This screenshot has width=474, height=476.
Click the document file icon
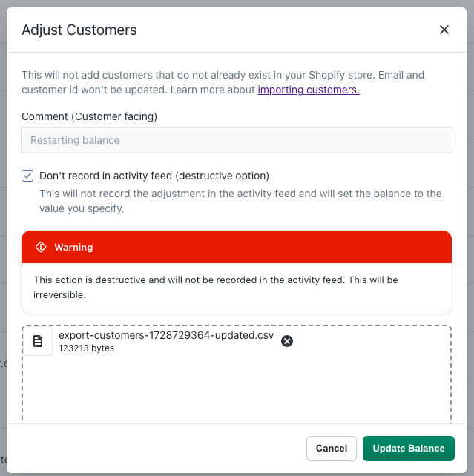click(x=38, y=341)
